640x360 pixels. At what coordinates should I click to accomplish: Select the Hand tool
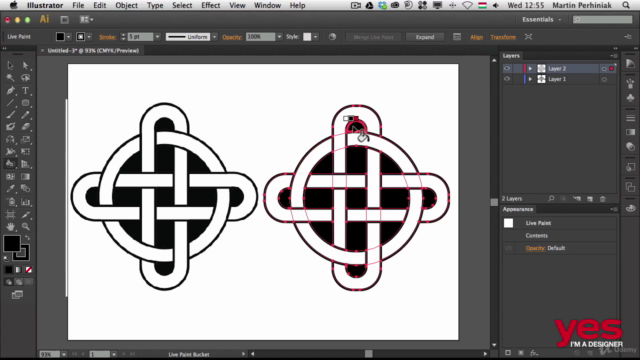pyautogui.click(x=10, y=226)
